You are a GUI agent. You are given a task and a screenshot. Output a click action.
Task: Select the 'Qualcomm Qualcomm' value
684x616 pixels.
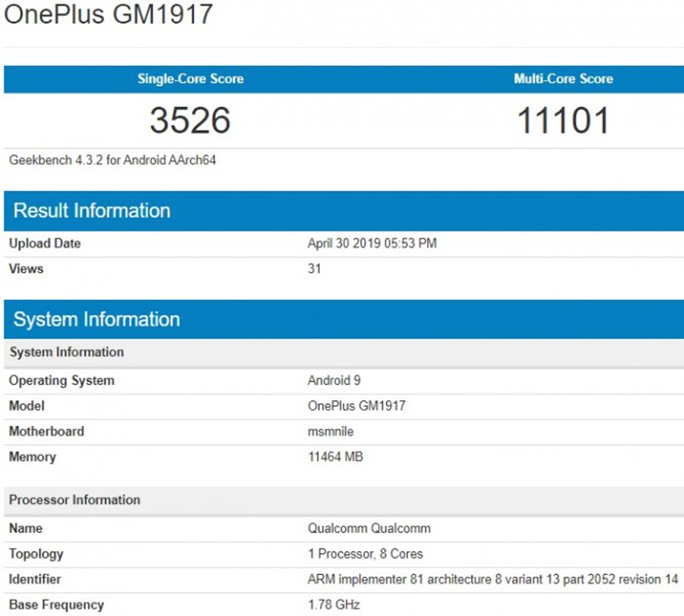[369, 529]
